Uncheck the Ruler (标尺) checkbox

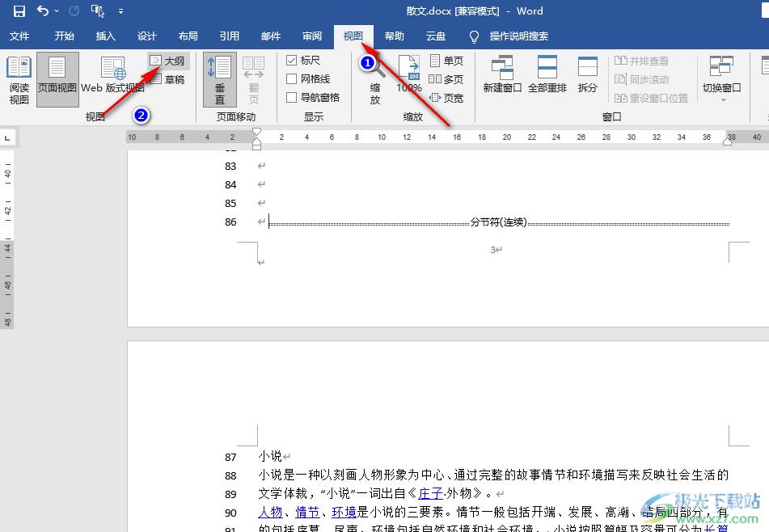292,61
